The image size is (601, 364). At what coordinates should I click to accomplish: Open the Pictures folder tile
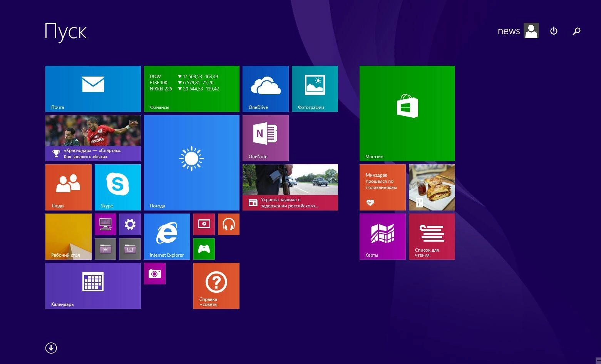pos(130,249)
